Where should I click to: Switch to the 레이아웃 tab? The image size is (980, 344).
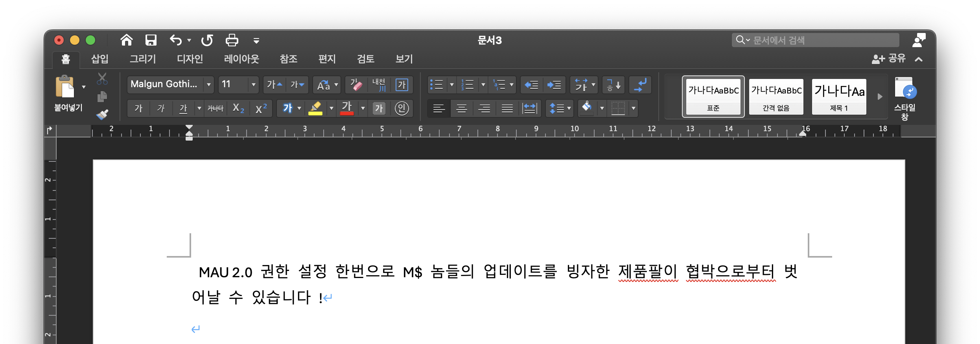click(241, 59)
